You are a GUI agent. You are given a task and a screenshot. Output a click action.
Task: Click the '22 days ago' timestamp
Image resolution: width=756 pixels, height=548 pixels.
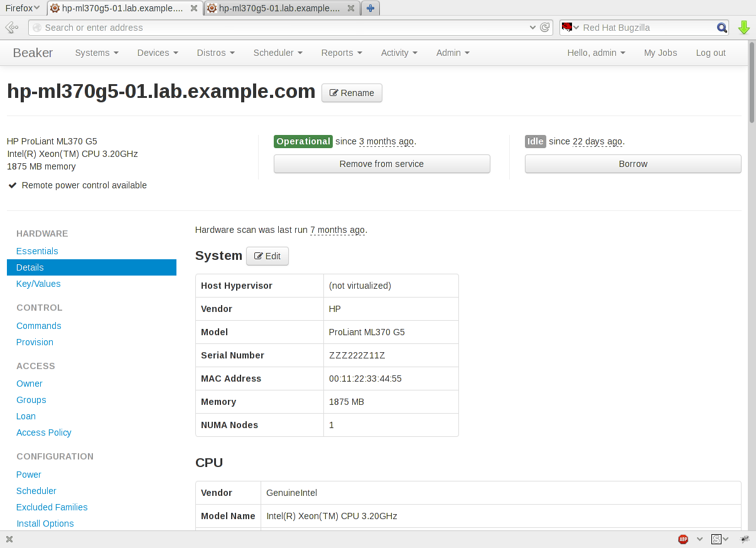point(597,141)
